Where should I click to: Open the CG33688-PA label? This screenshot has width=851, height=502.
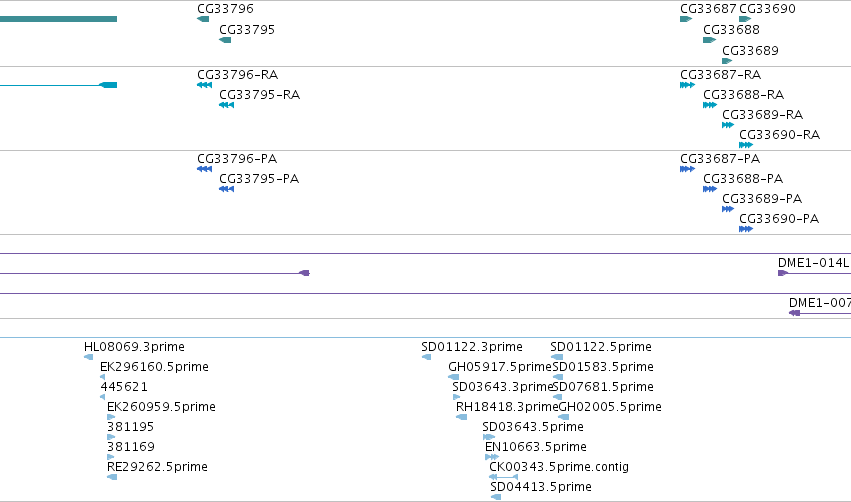[x=743, y=179]
